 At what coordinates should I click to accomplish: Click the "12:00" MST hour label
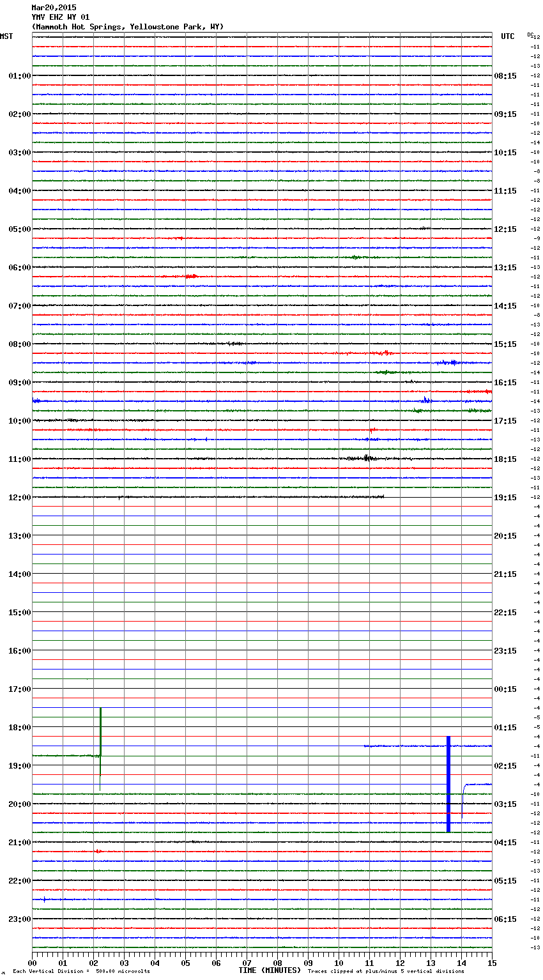tap(20, 498)
